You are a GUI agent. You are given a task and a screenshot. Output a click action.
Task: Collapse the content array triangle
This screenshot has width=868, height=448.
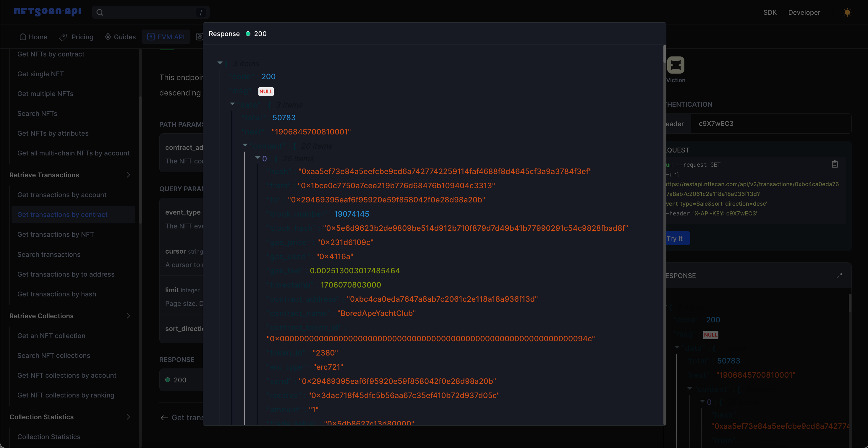(245, 145)
